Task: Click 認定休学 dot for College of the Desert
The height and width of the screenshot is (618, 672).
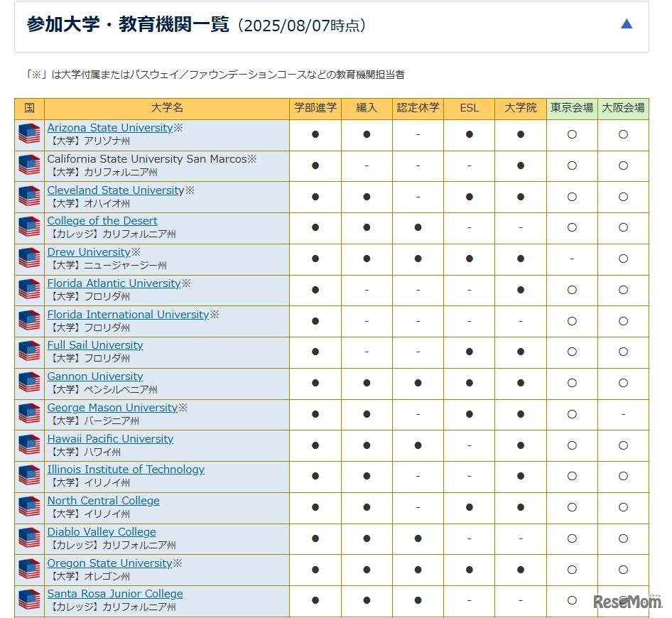Action: tap(418, 227)
